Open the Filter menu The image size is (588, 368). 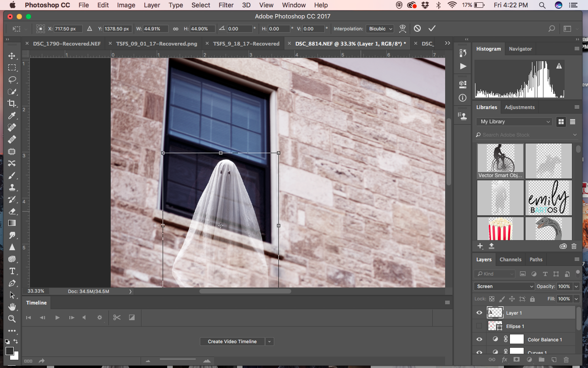(x=226, y=5)
